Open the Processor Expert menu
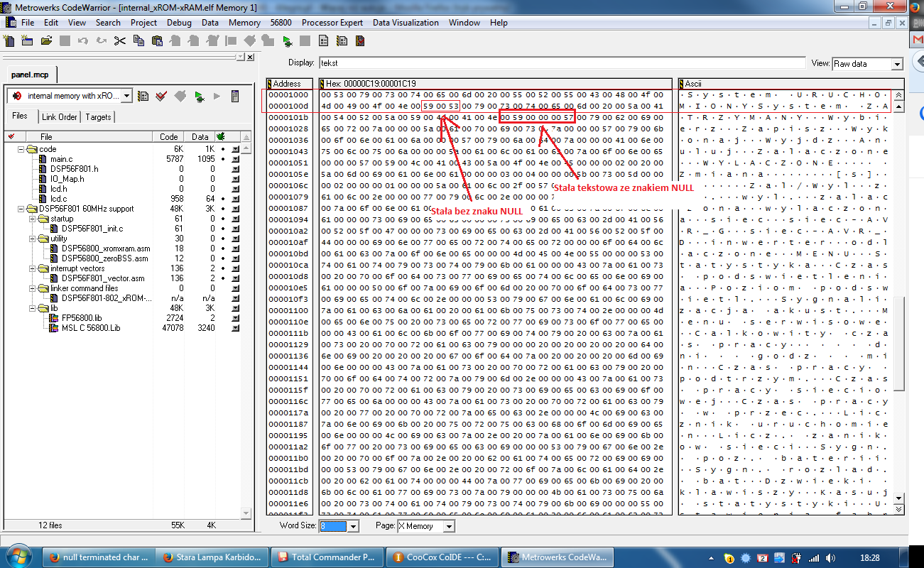Image resolution: width=924 pixels, height=568 pixels. point(332,23)
